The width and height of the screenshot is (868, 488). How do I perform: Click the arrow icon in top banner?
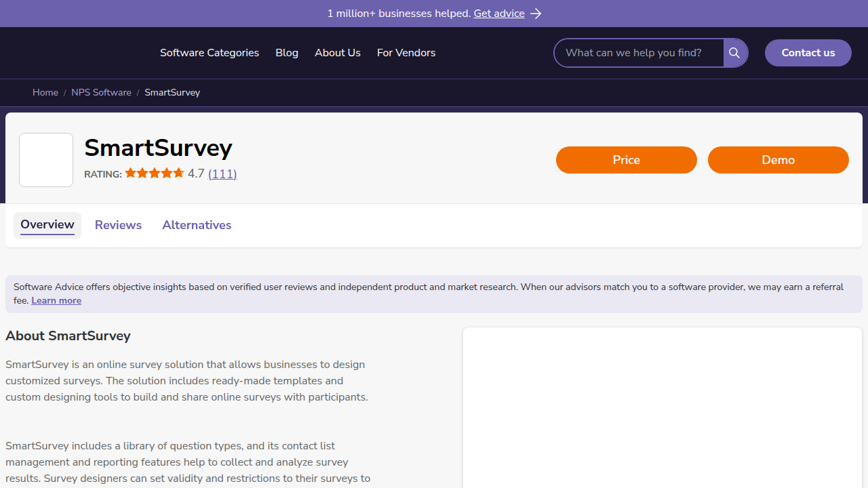click(x=536, y=14)
